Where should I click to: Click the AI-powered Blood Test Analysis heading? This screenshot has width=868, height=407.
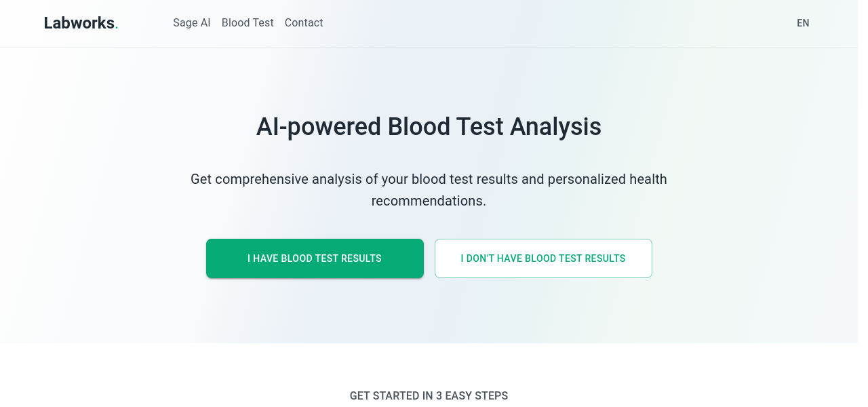coord(429,127)
